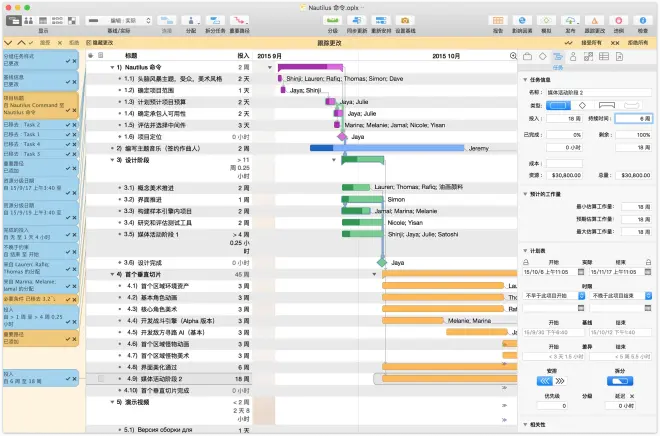660x436 pixels.
Task: Set schedule direction to ASAP (<<<)
Action: click(545, 381)
